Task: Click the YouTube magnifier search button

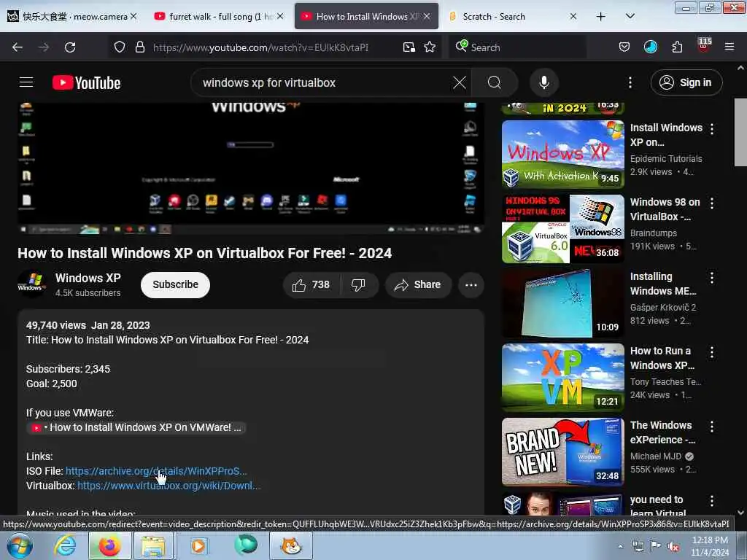Action: (495, 83)
